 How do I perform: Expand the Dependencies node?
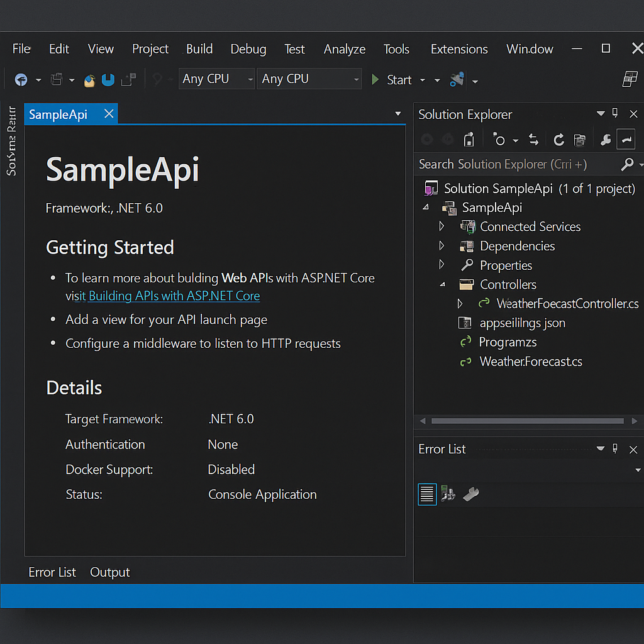point(441,246)
